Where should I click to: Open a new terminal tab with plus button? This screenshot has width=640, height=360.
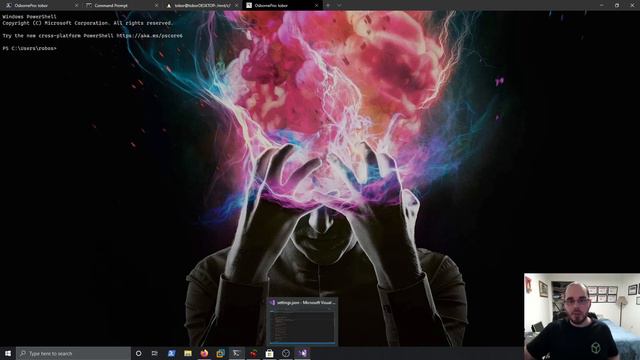point(328,5)
